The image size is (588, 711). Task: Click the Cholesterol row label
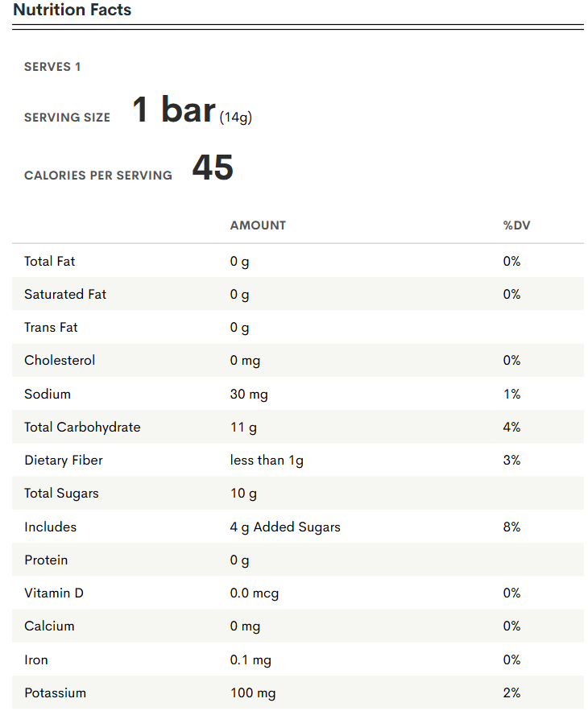tap(60, 360)
